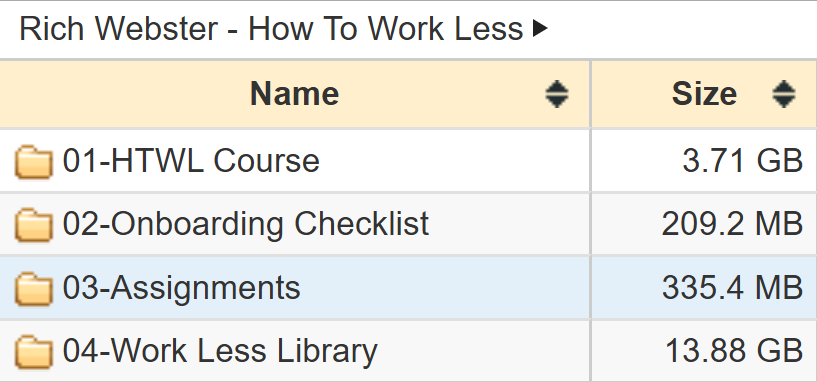Open the 03-Assignments folder link
Viewport: 817px width, 382px height.
pyautogui.click(x=181, y=288)
